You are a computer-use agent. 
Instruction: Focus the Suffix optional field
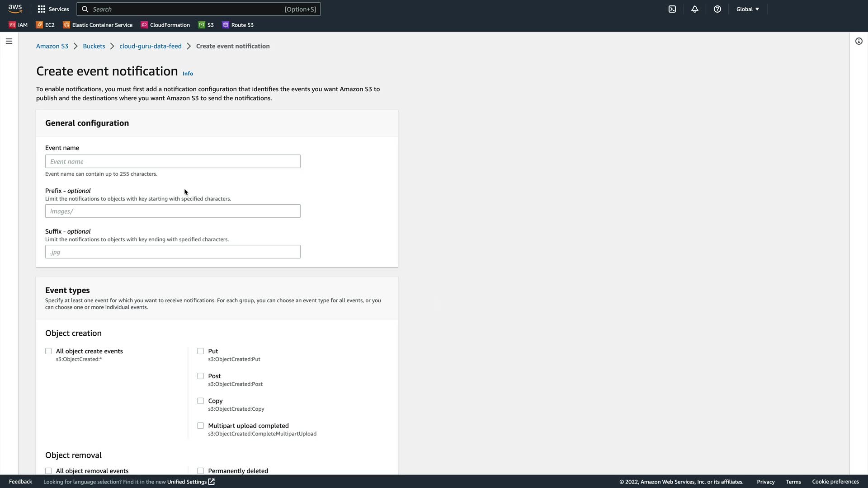(x=173, y=252)
